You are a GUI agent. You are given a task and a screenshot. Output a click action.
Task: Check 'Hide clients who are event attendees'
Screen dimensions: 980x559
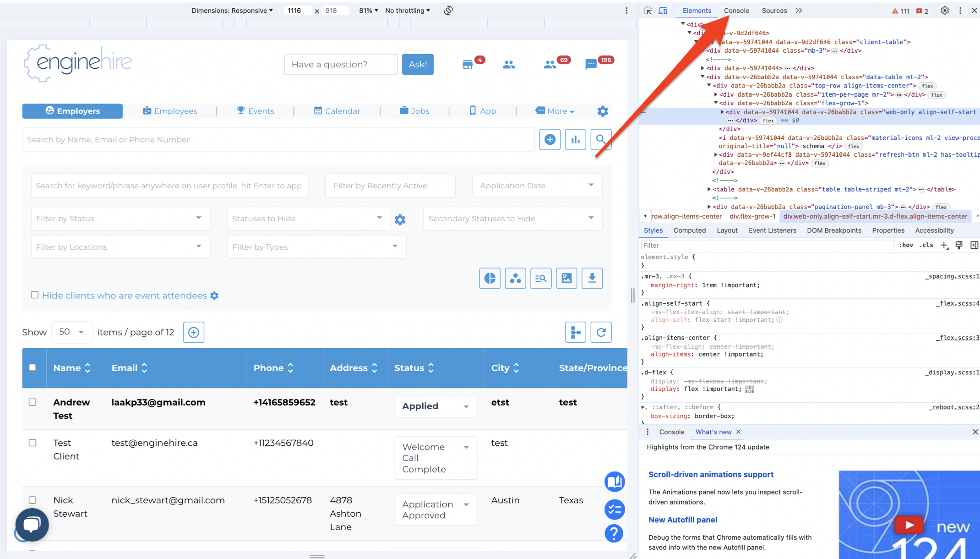[34, 295]
